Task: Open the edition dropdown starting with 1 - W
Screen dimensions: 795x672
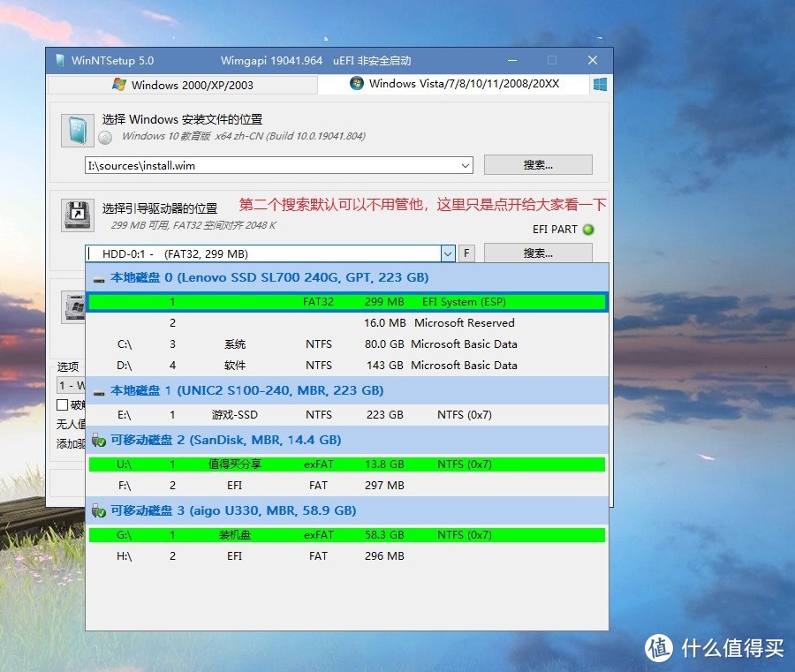Action: 71,386
